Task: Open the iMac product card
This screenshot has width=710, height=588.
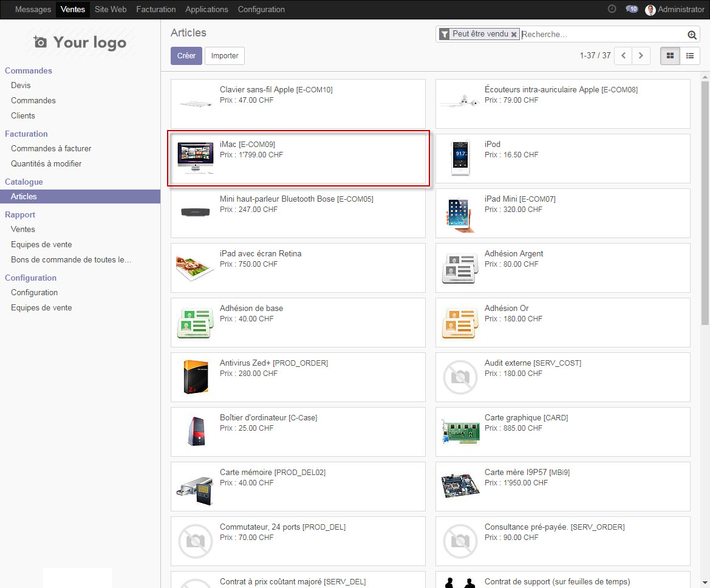Action: (x=298, y=159)
